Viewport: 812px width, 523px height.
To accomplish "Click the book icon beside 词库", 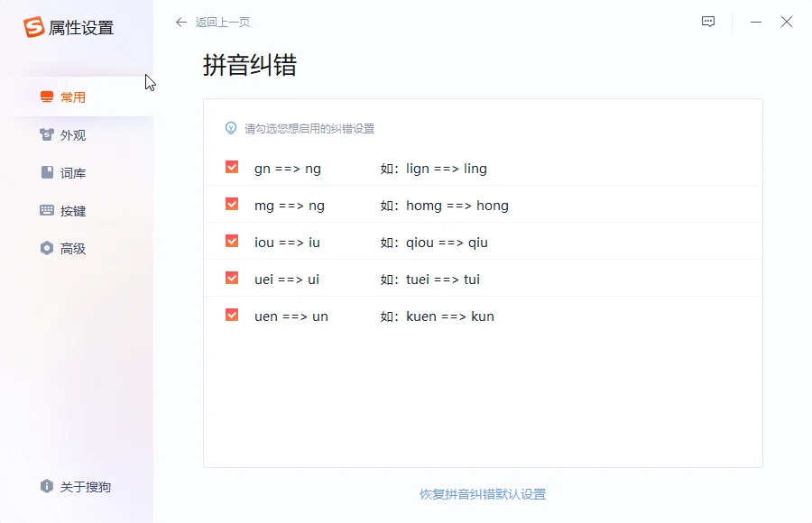I will point(45,173).
